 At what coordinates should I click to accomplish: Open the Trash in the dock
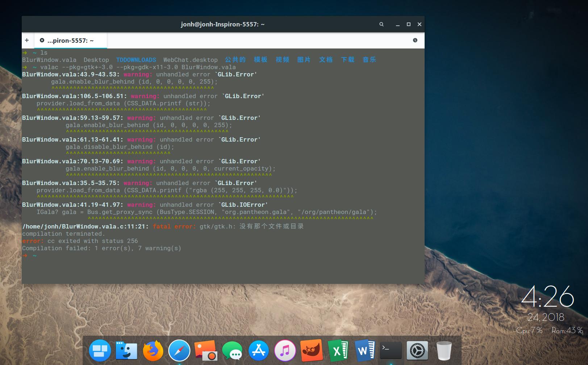(443, 351)
